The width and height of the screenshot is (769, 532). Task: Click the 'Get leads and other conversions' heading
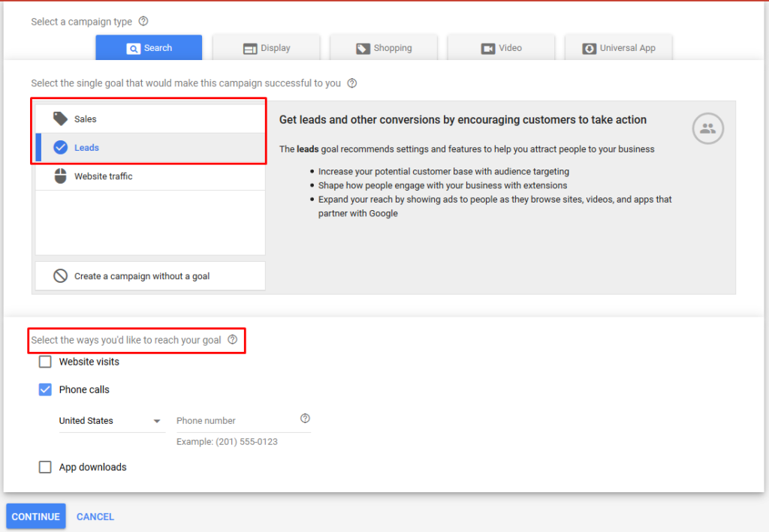[463, 120]
